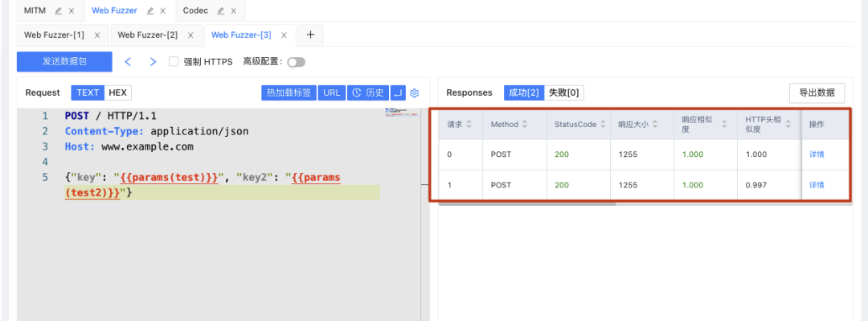This screenshot has width=868, height=321.
Task: Rename the MITM tab using its pencil icon
Action: 58,10
